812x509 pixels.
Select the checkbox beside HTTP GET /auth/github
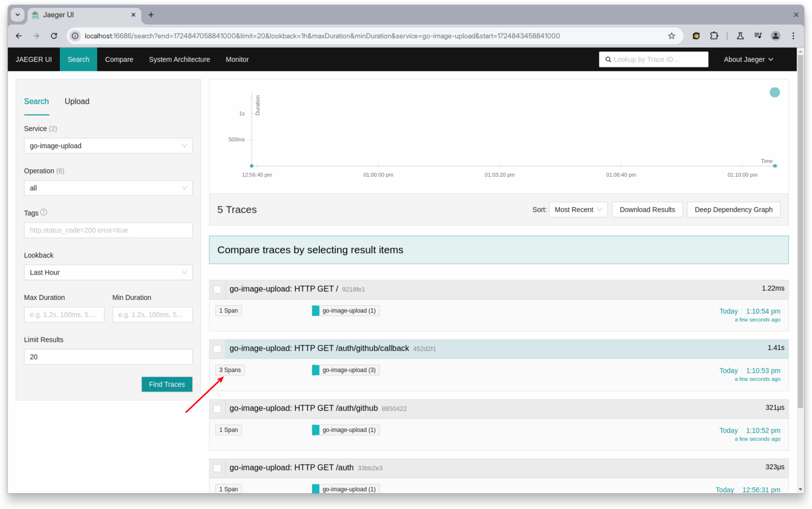pyautogui.click(x=217, y=408)
